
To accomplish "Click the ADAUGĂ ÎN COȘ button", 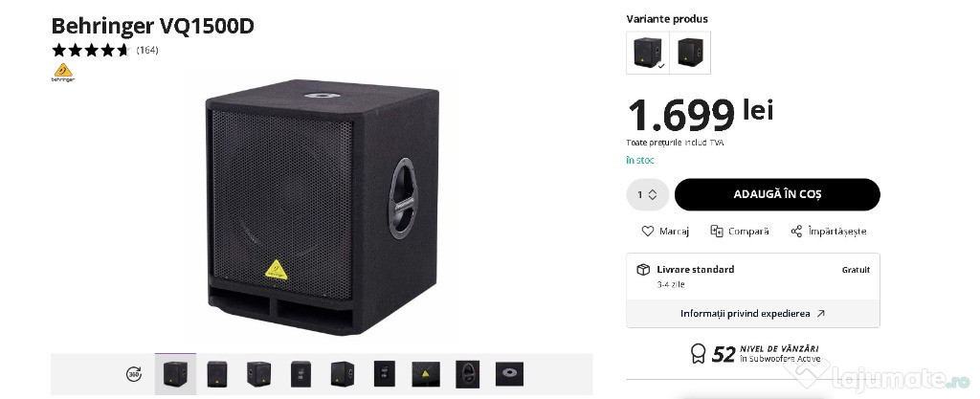I will tap(777, 195).
